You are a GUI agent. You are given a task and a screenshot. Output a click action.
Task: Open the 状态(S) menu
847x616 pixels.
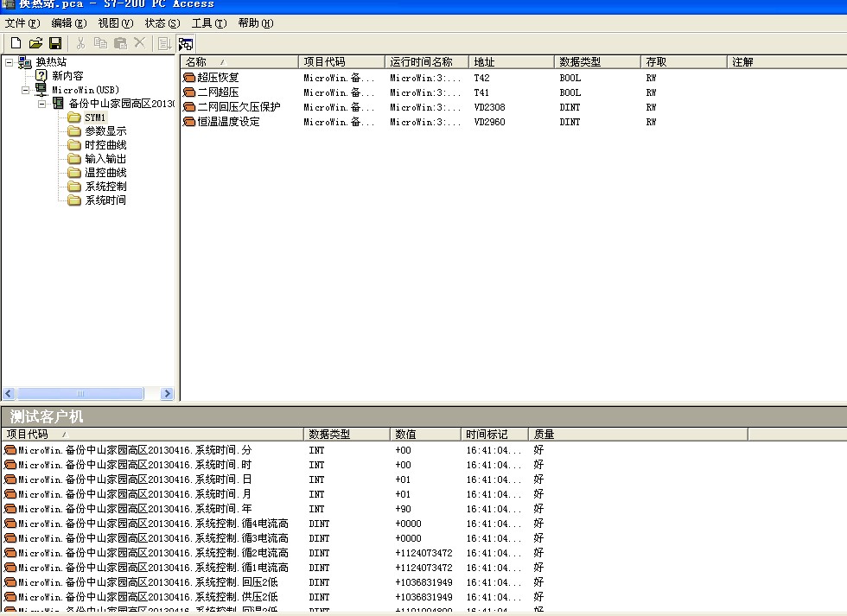tap(162, 23)
